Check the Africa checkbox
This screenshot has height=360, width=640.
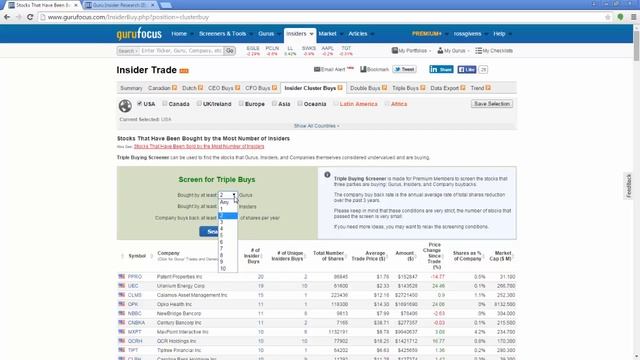point(387,104)
